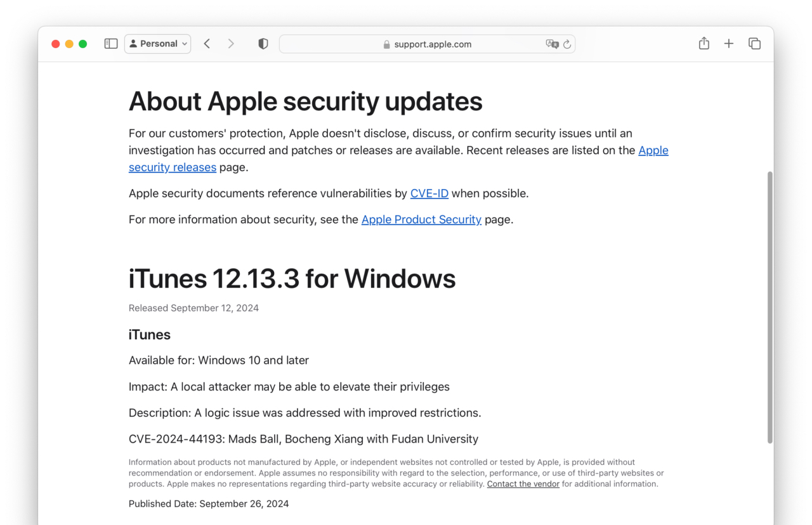This screenshot has height=525, width=812.
Task: Open the Personal profile dropdown
Action: coord(157,44)
